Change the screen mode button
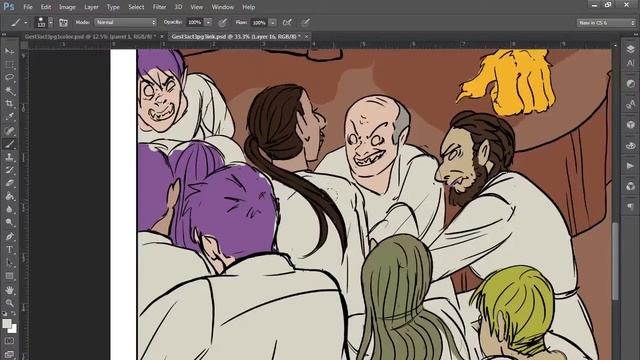Viewport: 640px width, 360px height. click(x=9, y=354)
